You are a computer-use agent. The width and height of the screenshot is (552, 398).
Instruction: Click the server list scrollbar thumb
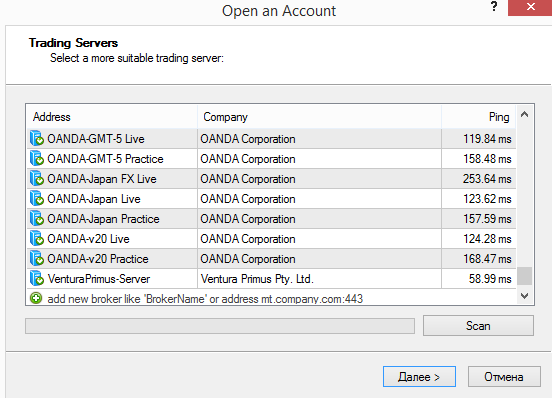point(524,276)
